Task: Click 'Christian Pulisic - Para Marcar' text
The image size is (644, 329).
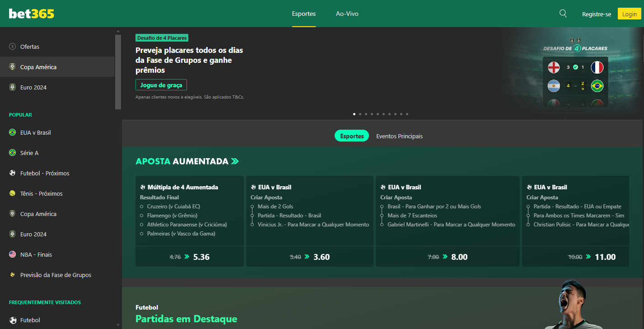Action: tap(581, 225)
